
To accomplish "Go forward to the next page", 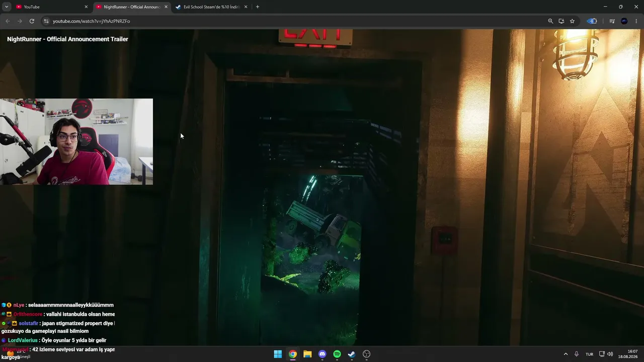I will coord(20,21).
